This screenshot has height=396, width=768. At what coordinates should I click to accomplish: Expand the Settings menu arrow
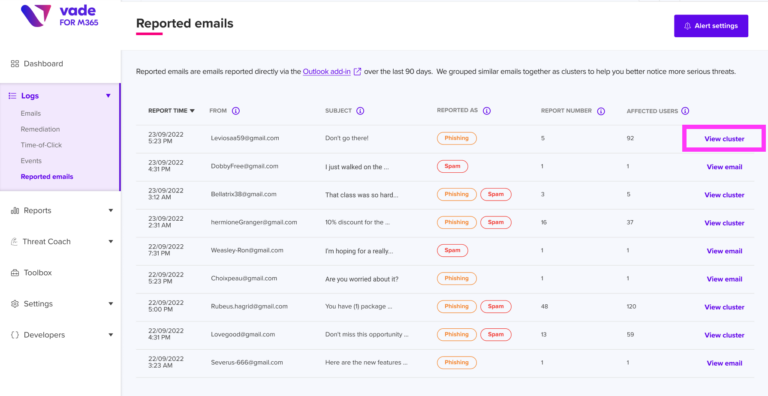111,304
